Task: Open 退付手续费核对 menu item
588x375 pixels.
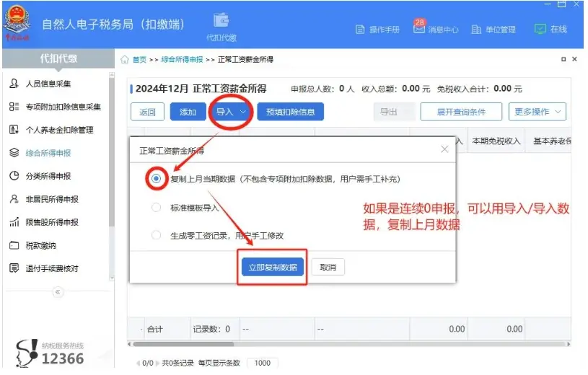Action: click(52, 268)
